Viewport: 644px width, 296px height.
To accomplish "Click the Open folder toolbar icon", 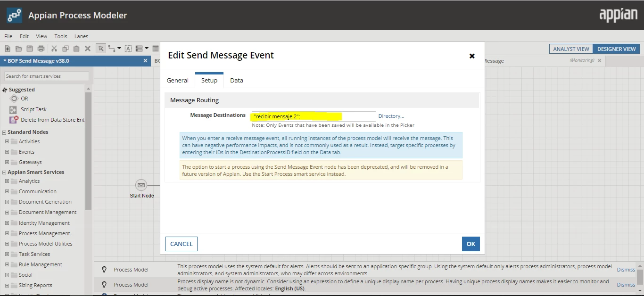I will [x=19, y=49].
